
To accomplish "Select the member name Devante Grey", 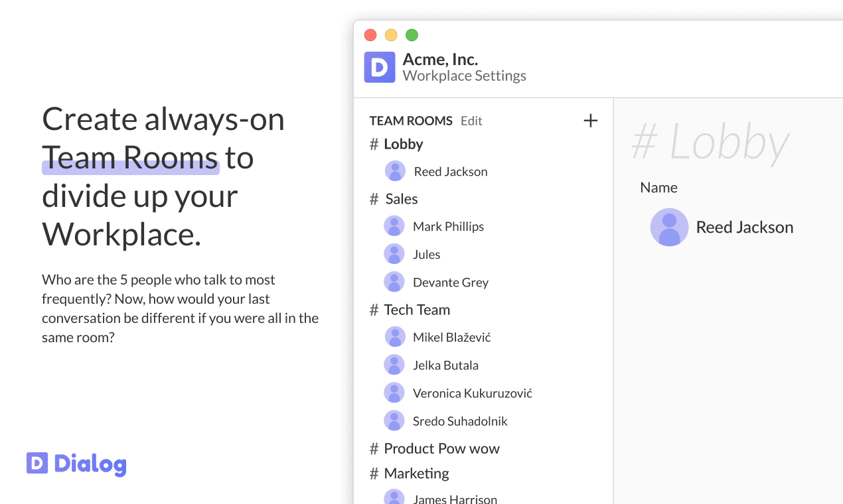I will click(x=451, y=283).
